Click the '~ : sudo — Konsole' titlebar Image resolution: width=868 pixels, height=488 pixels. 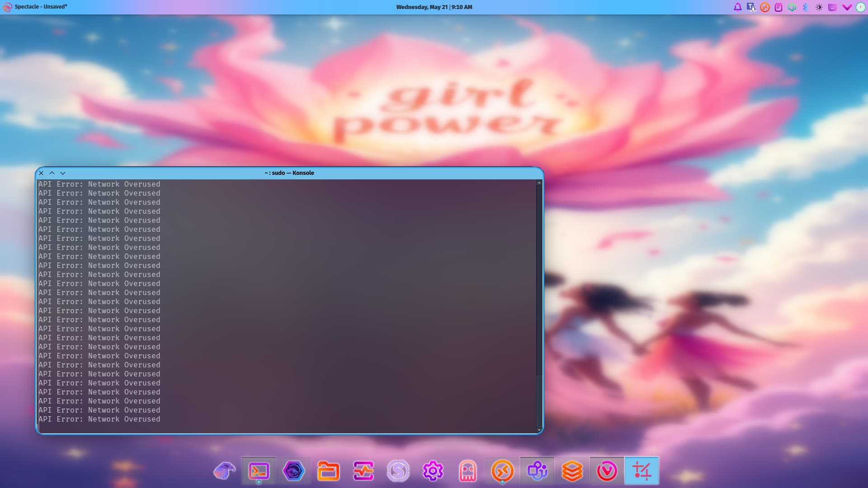tap(289, 173)
